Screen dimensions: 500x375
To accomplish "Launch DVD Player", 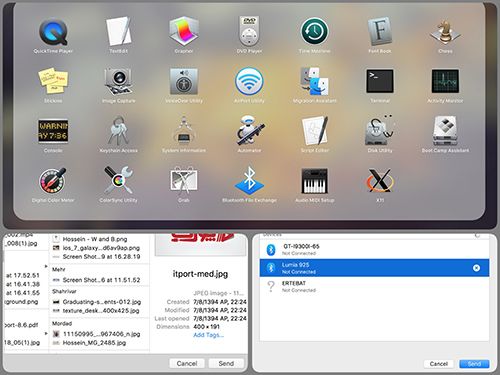I will (x=249, y=32).
